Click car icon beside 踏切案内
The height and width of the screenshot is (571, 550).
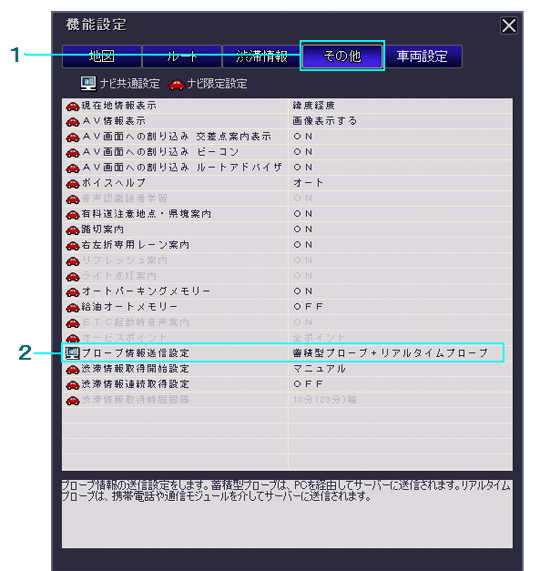point(72,230)
